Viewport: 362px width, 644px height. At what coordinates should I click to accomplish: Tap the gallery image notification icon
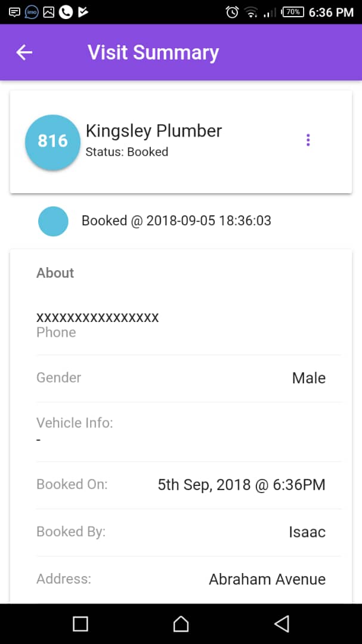tap(49, 11)
